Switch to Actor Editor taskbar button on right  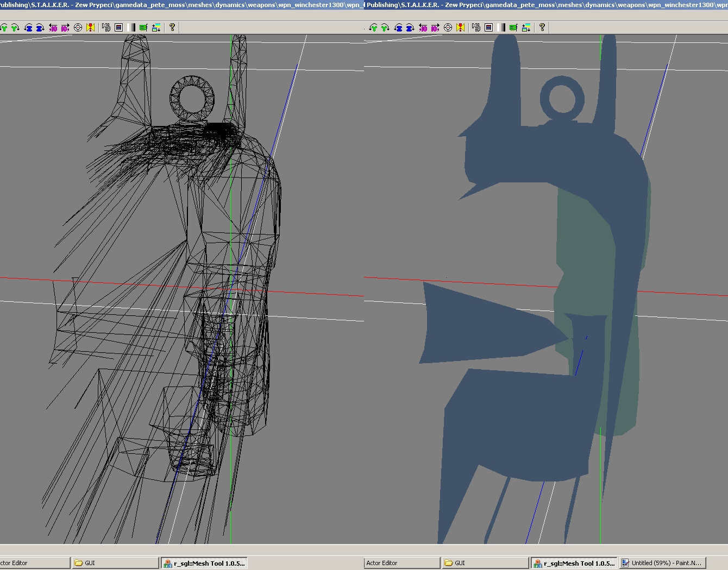pyautogui.click(x=402, y=563)
